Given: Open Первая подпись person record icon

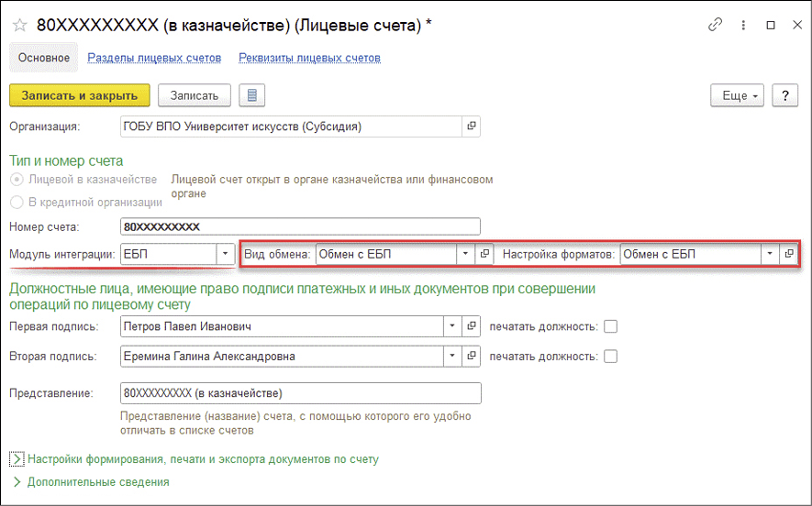Looking at the screenshot, I should [x=472, y=326].
